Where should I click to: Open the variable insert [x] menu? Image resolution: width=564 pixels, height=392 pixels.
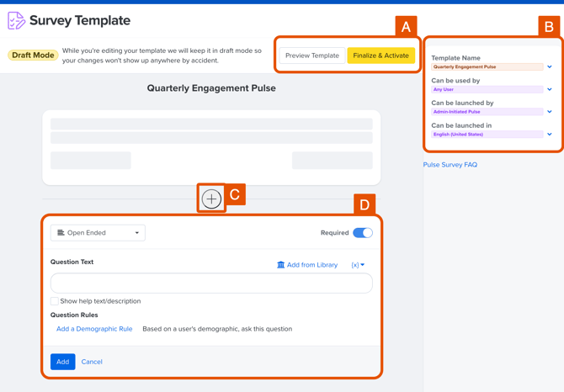pyautogui.click(x=358, y=265)
